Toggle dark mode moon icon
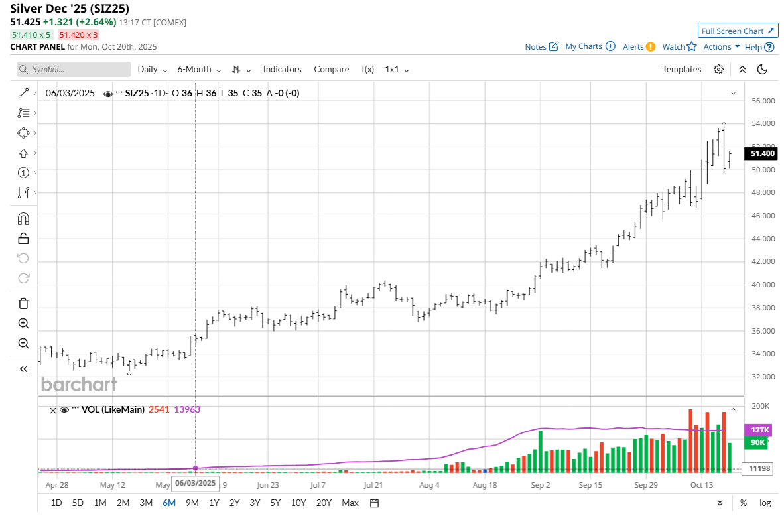 point(763,70)
